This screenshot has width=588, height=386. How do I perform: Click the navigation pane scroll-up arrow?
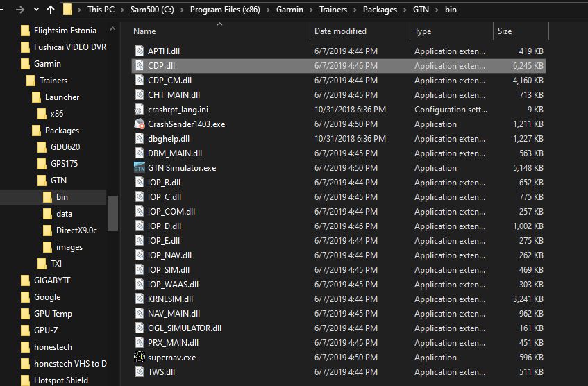tap(112, 29)
